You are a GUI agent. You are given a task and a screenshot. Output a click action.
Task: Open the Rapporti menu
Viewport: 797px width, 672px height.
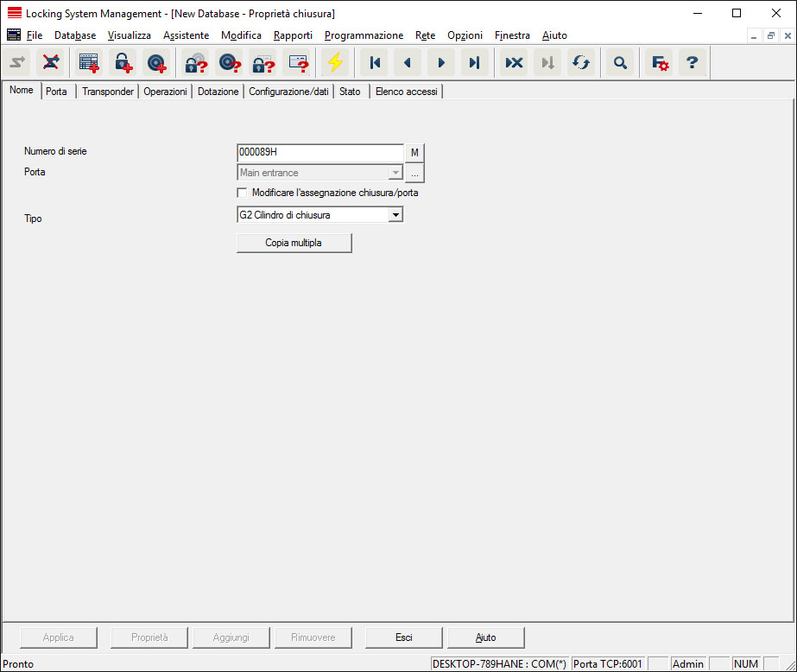point(293,35)
